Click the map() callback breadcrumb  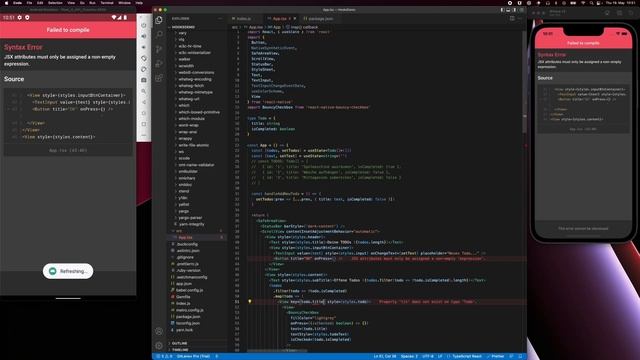point(304,27)
